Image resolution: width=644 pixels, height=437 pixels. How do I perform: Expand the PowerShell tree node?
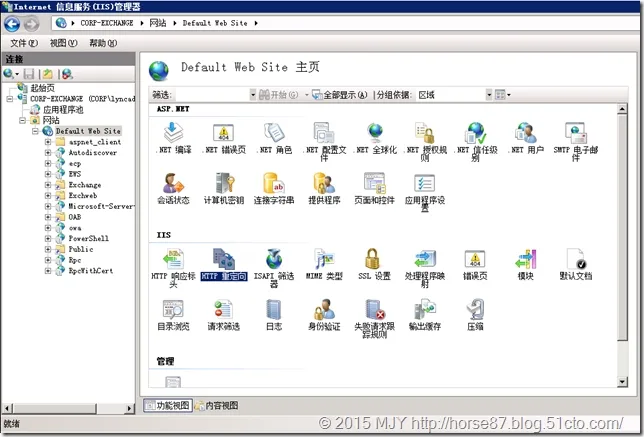[48, 238]
